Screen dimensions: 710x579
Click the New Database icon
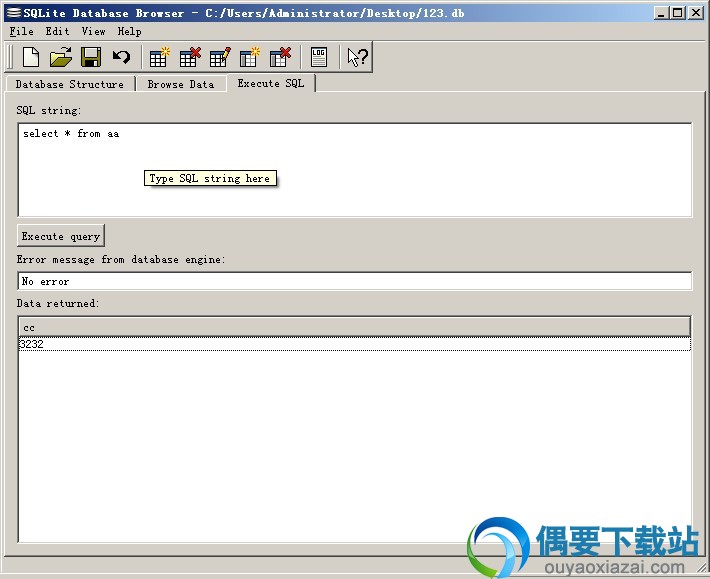click(x=31, y=57)
